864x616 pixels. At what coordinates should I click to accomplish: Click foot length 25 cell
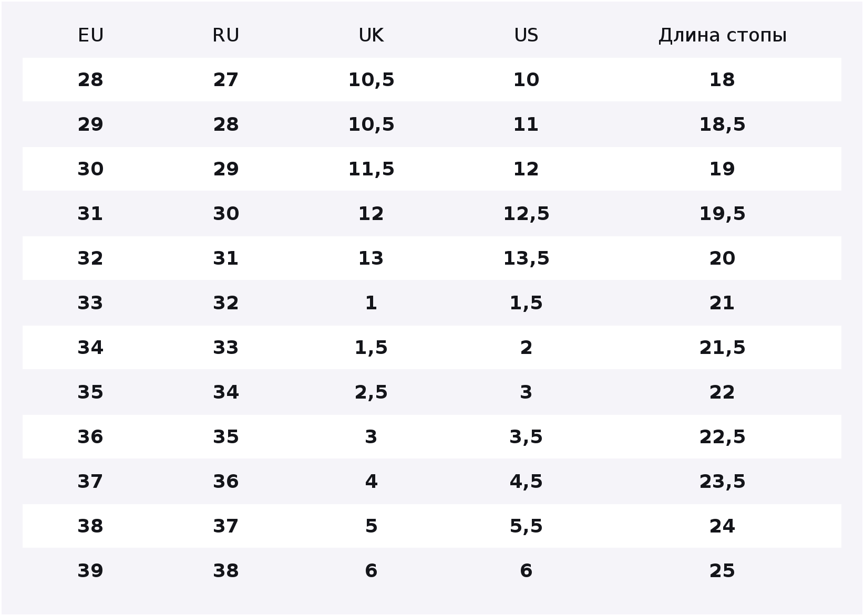click(x=722, y=571)
